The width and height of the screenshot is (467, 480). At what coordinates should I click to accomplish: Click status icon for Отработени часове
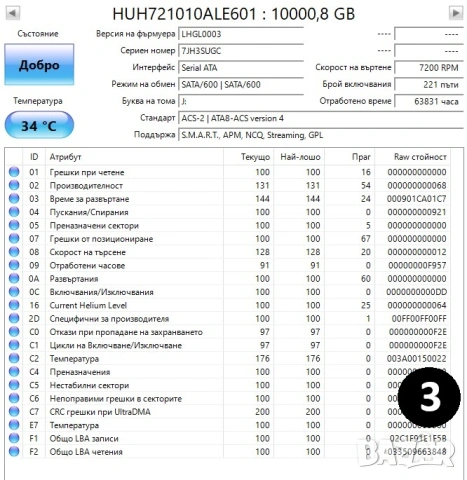(14, 265)
